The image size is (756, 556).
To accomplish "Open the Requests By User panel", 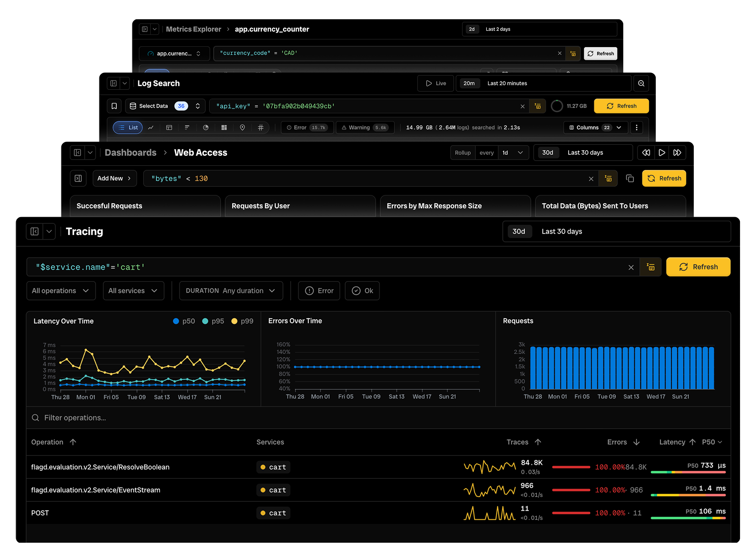I will click(x=300, y=206).
